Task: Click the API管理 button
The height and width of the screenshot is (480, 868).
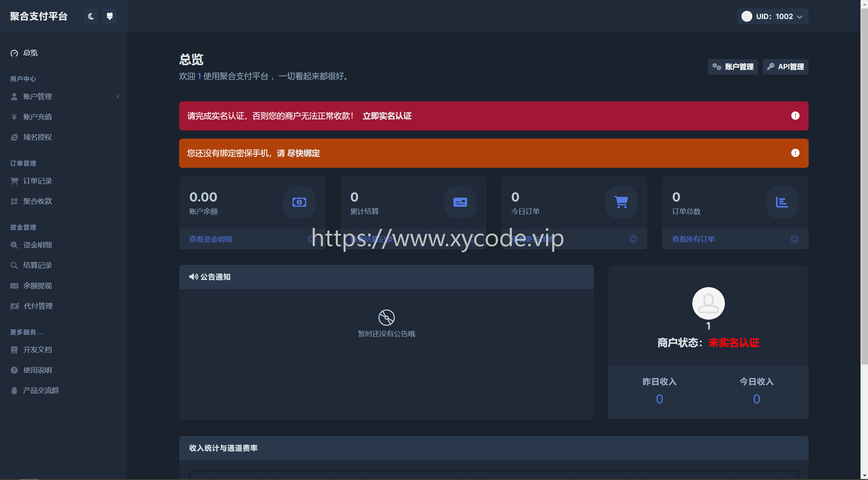Action: click(785, 67)
